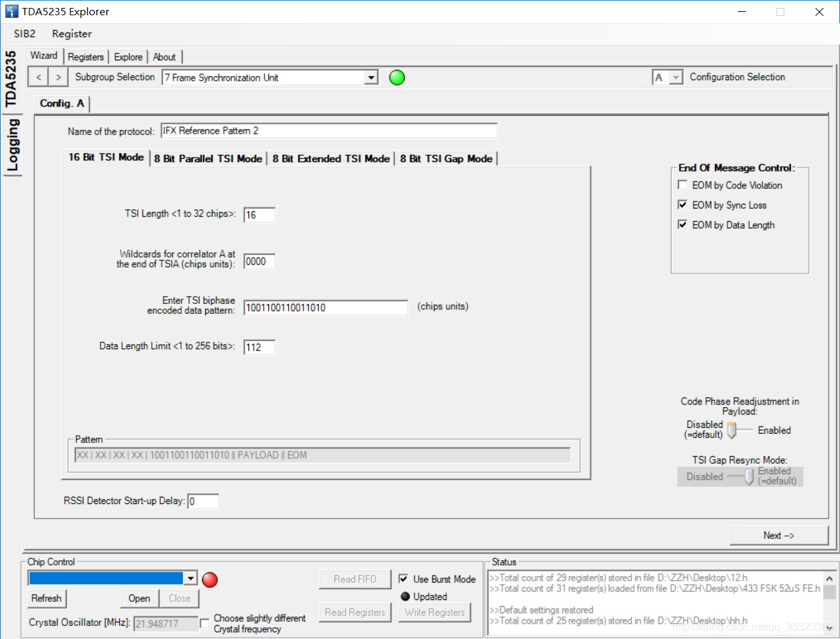Select 8 Bit Parallel TSI Mode tab
Viewport: 840px width, 639px height.
(208, 159)
